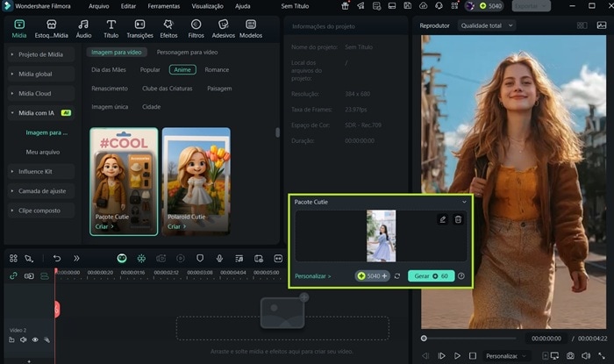The image size is (614, 364).
Task: Click the green AI face icon
Action: coord(122,259)
